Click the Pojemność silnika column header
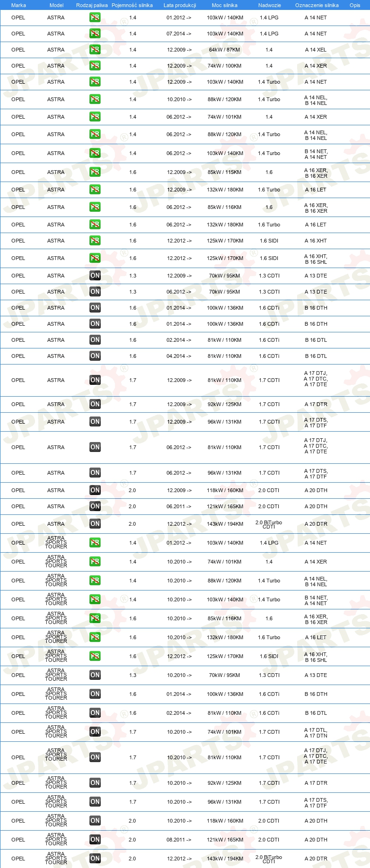370x868 pixels. pyautogui.click(x=132, y=5)
